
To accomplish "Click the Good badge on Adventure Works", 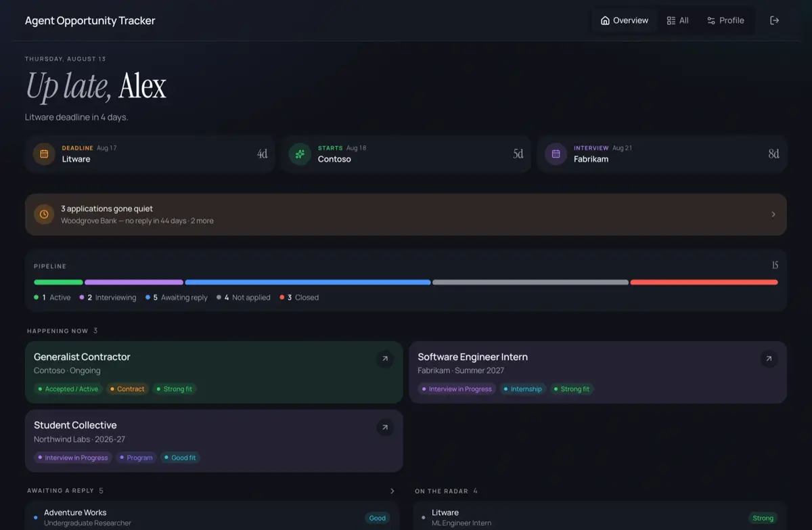I will coord(377,518).
